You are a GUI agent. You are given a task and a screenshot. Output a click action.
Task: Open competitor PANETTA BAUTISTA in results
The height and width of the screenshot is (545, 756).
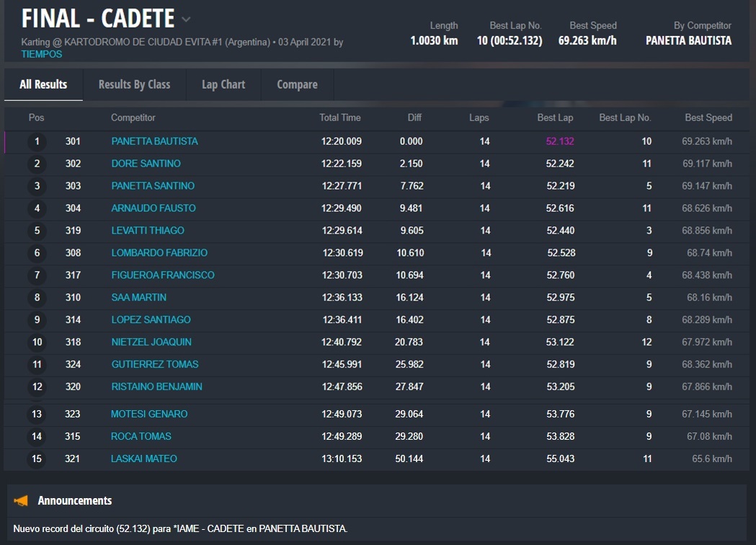[x=154, y=141]
